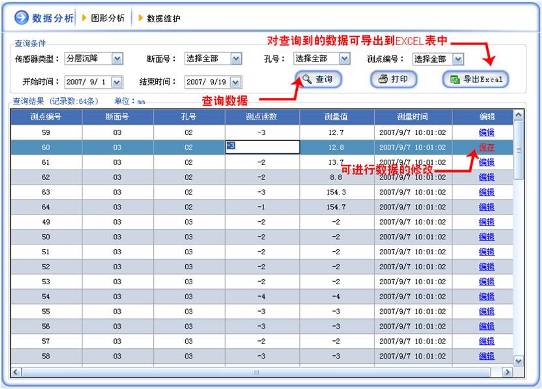The height and width of the screenshot is (389, 542).
Task: Click the 孔号 column header
Action: point(189,117)
